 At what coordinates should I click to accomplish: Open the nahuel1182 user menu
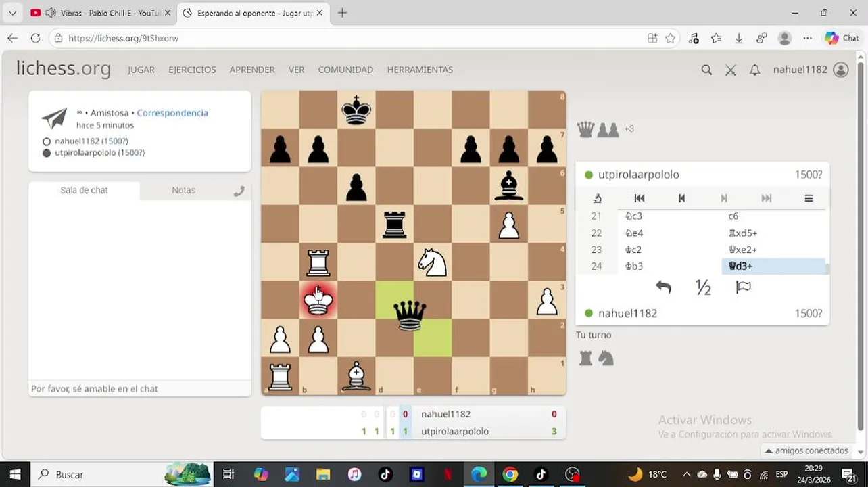click(811, 70)
